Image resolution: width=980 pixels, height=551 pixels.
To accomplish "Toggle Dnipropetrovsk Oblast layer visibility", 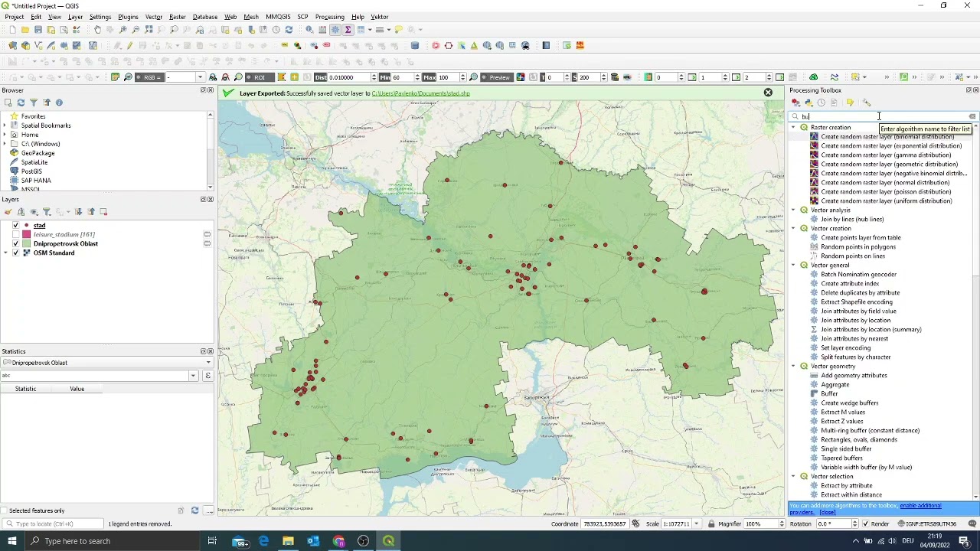I will tap(15, 243).
